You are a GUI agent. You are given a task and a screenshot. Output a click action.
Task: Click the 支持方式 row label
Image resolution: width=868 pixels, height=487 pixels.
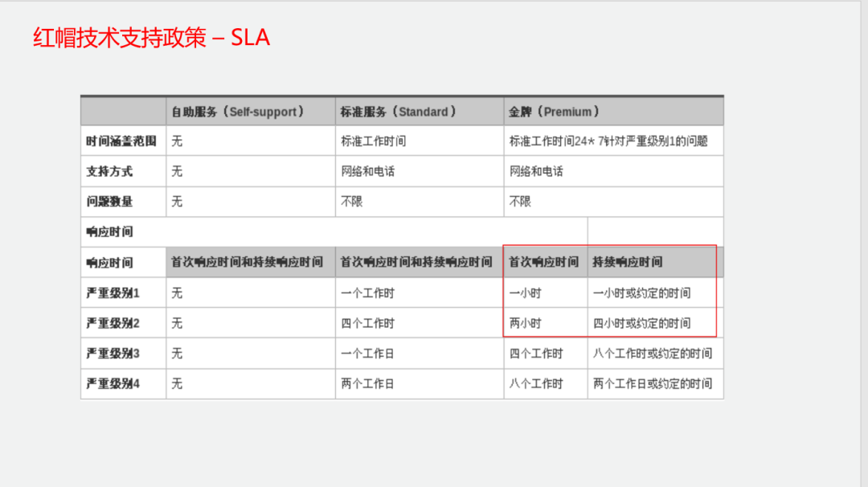[x=109, y=171]
